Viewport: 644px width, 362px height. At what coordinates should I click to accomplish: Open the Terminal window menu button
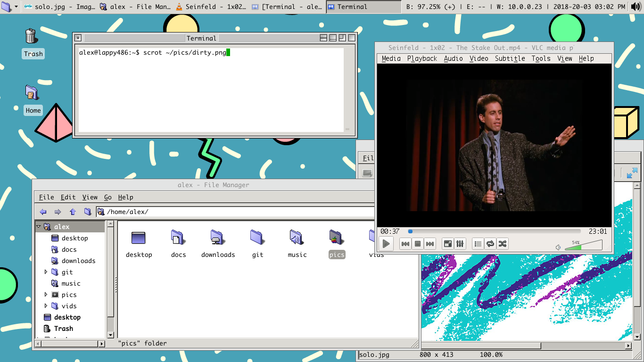pos(78,38)
